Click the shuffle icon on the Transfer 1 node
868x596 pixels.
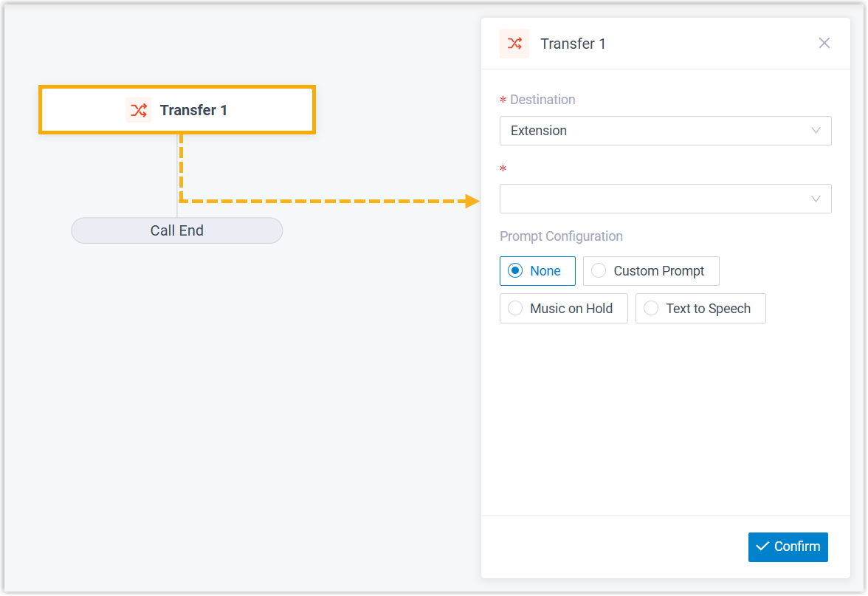pyautogui.click(x=138, y=110)
